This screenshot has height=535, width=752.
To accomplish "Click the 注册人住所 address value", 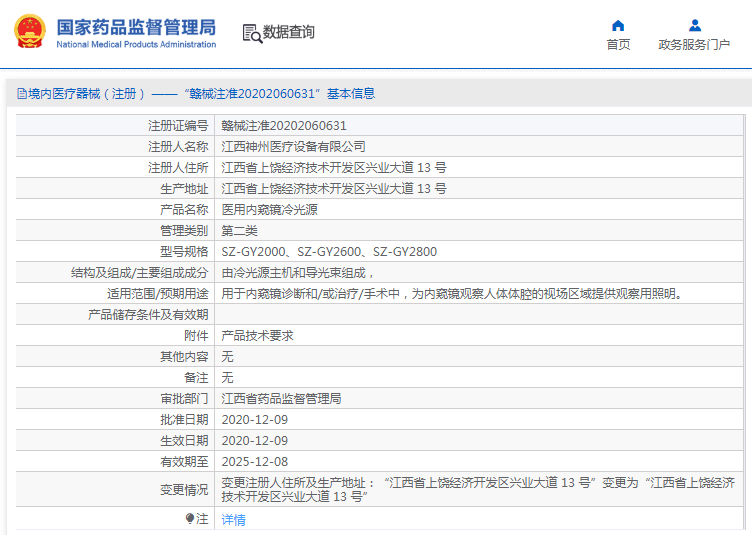I will point(334,168).
